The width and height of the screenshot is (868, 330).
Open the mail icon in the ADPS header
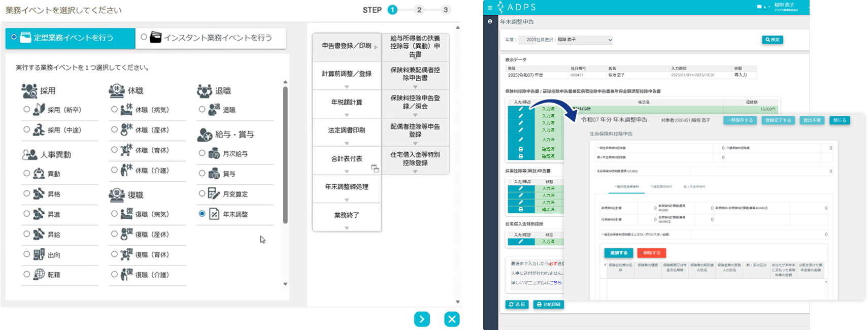pos(759,7)
